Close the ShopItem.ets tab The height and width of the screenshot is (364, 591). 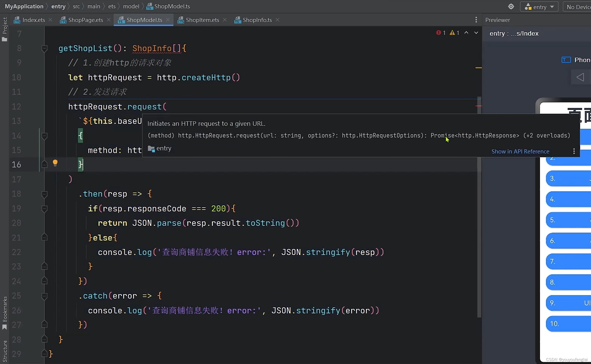[225, 20]
